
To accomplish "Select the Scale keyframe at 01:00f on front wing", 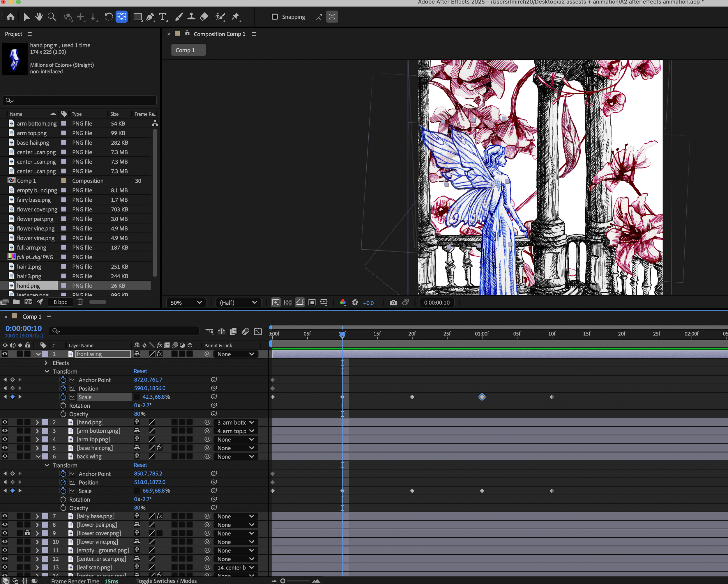I will coord(482,397).
